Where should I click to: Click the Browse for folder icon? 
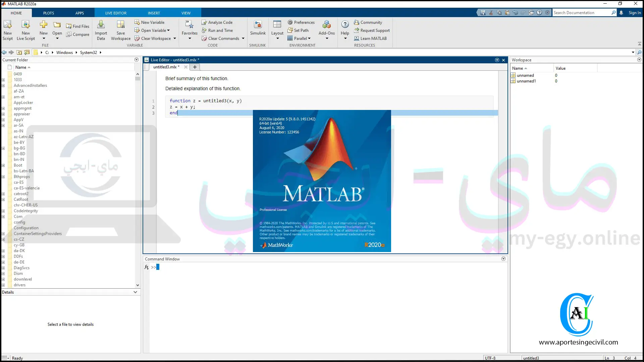(27, 52)
